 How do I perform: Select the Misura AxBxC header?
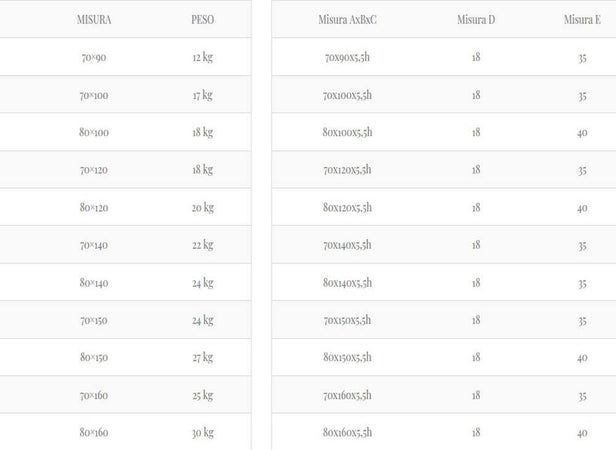point(347,20)
